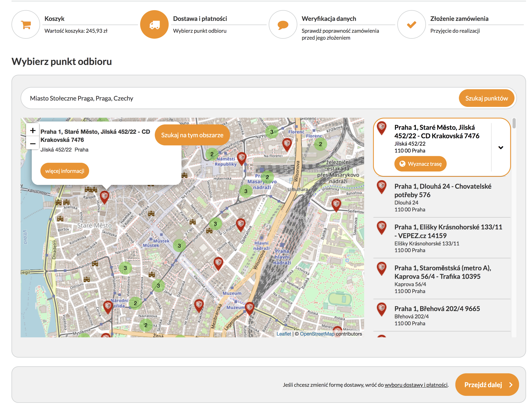This screenshot has height=406, width=532.
Task: Click the green cluster marker near Můstek
Action: click(x=179, y=246)
